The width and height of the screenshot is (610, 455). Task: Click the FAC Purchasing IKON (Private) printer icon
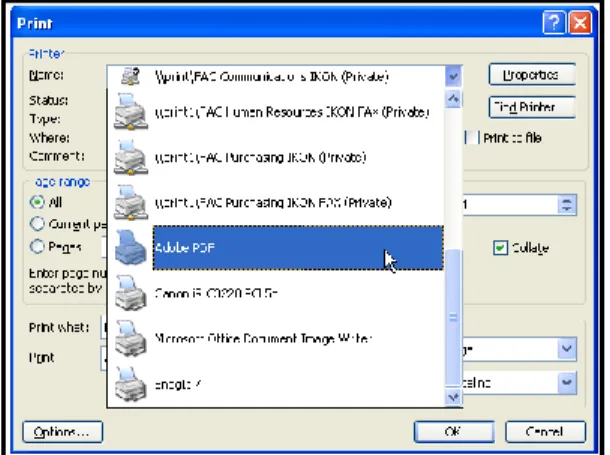pyautogui.click(x=131, y=157)
